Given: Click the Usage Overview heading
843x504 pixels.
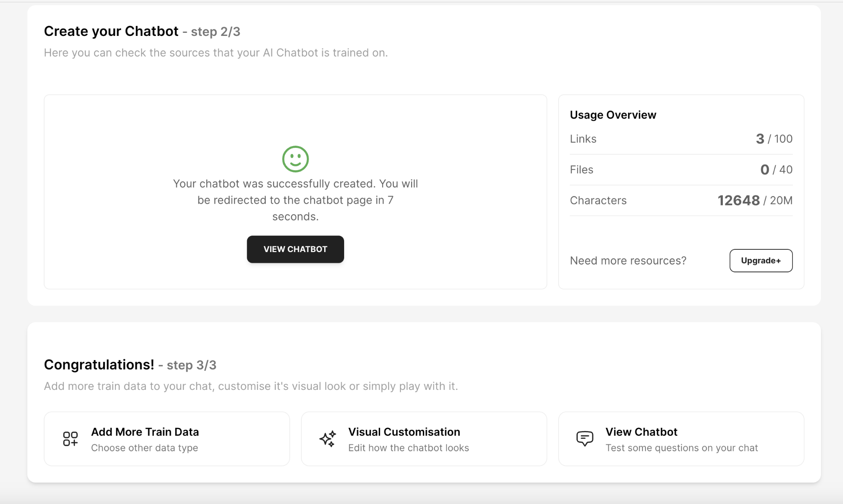Looking at the screenshot, I should point(613,115).
